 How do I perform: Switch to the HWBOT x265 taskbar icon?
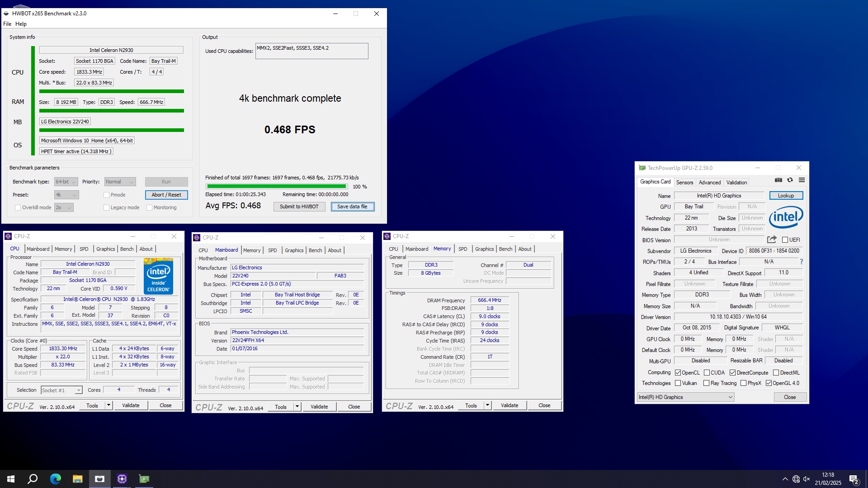(99, 479)
